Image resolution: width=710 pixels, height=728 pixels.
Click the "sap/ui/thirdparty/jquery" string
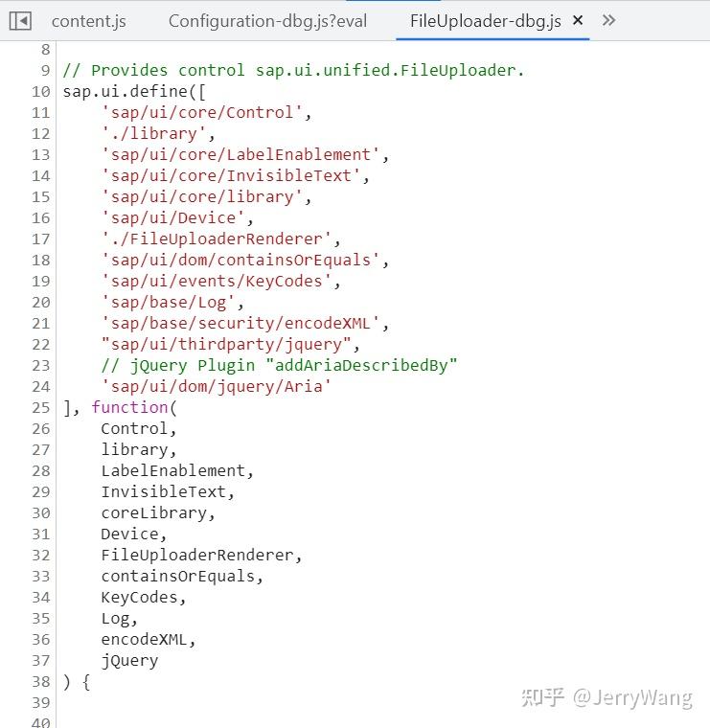point(226,345)
